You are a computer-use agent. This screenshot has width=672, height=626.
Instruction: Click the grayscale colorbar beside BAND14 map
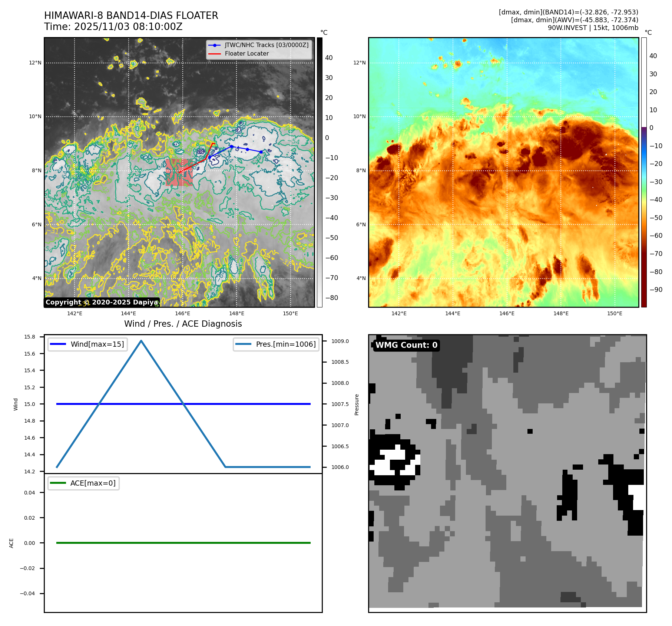pos(320,172)
